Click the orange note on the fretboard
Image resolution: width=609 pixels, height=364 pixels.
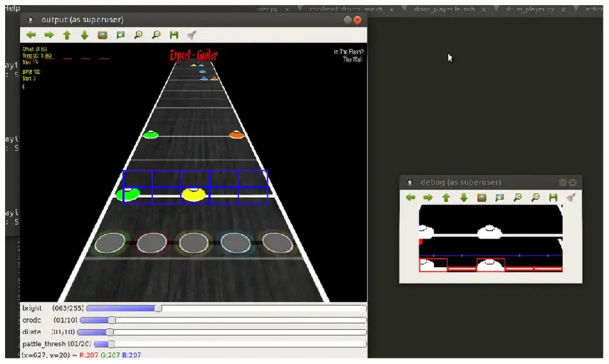point(236,135)
